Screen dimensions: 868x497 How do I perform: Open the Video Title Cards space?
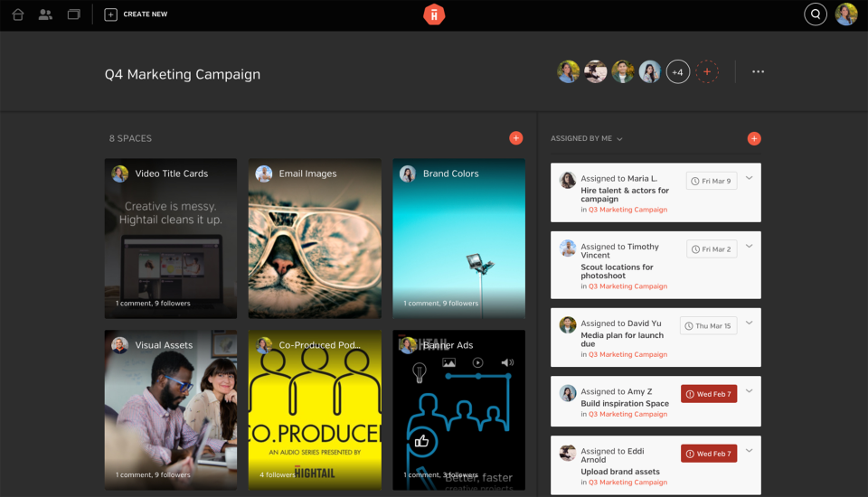point(171,239)
